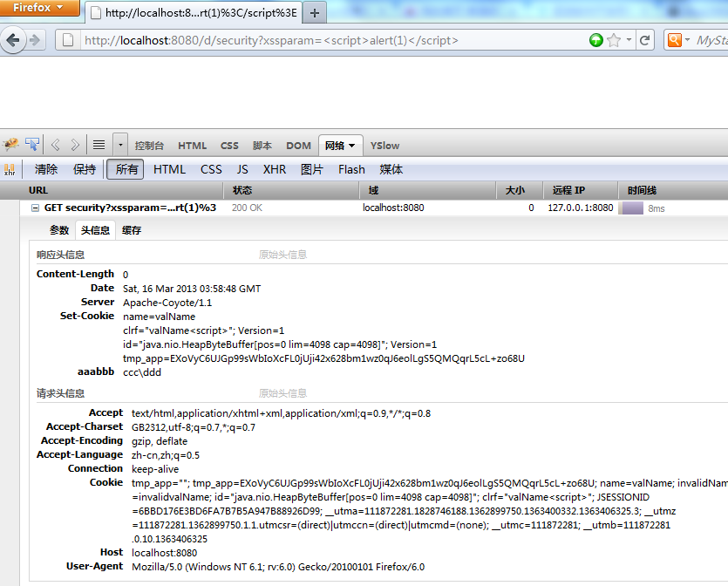Open the 网络 panel options dropdown
Viewport: 728px width, 586px height.
(352, 146)
